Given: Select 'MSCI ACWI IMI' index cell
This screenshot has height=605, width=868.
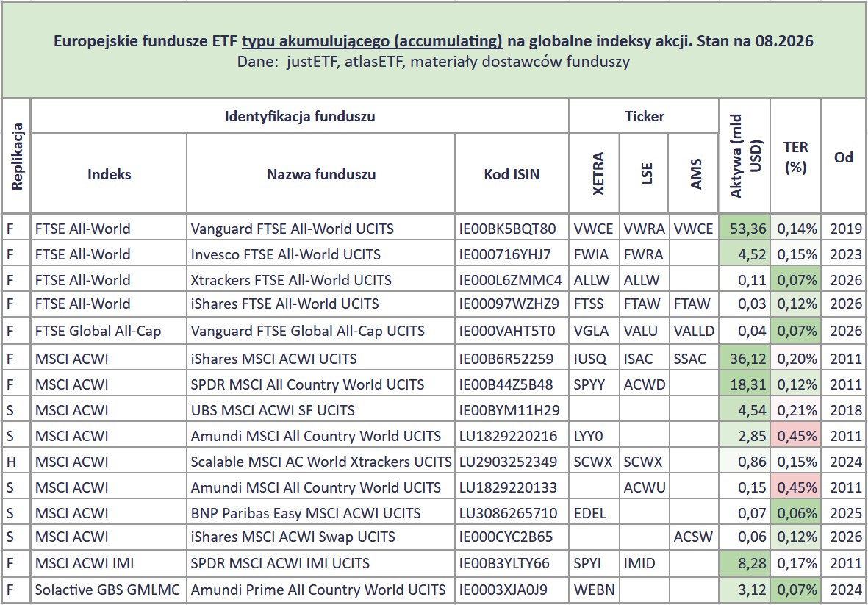Looking at the screenshot, I should pyautogui.click(x=109, y=563).
